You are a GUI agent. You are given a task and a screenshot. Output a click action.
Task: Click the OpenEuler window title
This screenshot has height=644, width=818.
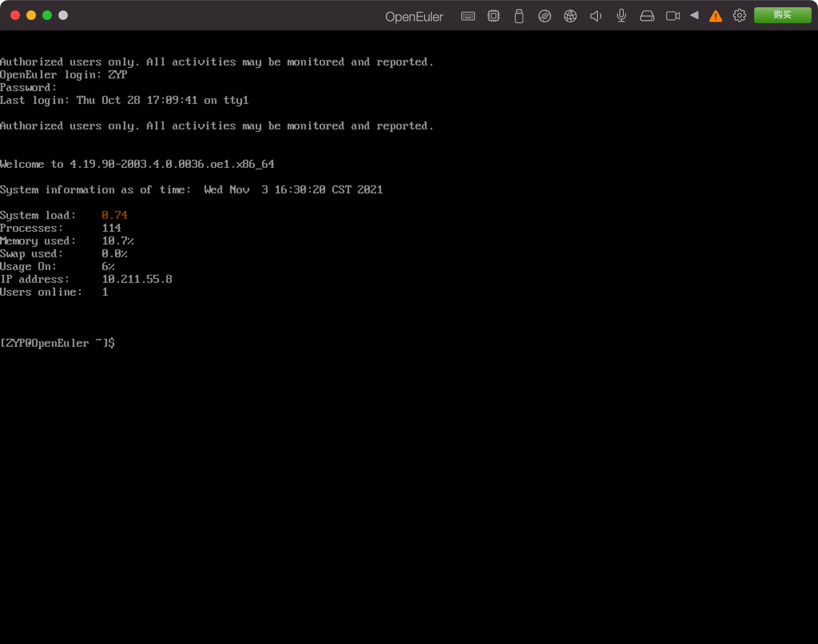click(x=414, y=17)
